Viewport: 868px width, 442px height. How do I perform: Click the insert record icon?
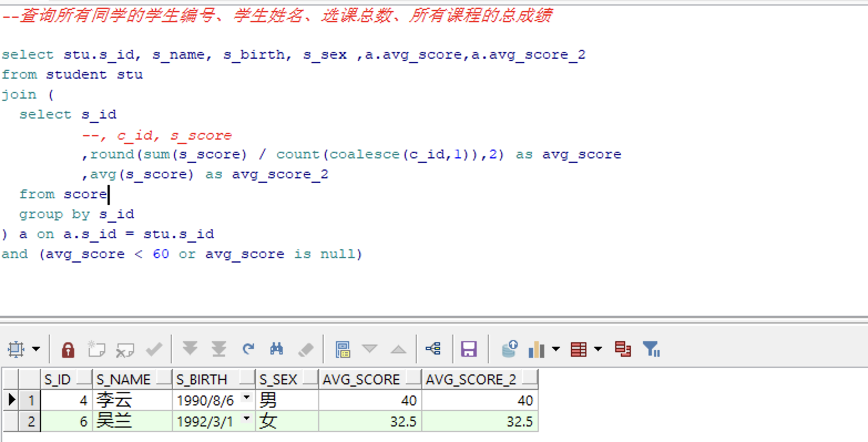coord(96,349)
